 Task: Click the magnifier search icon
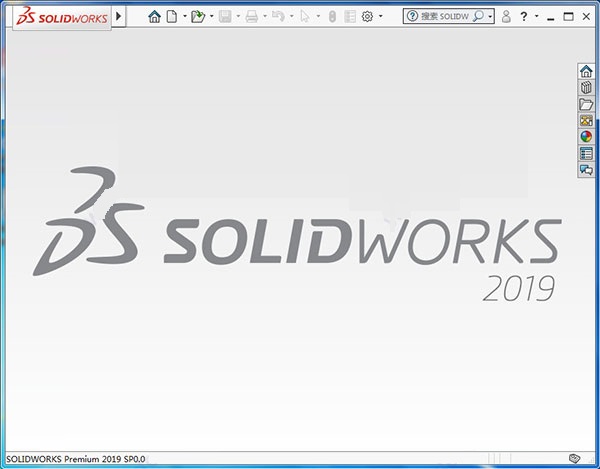point(478,16)
